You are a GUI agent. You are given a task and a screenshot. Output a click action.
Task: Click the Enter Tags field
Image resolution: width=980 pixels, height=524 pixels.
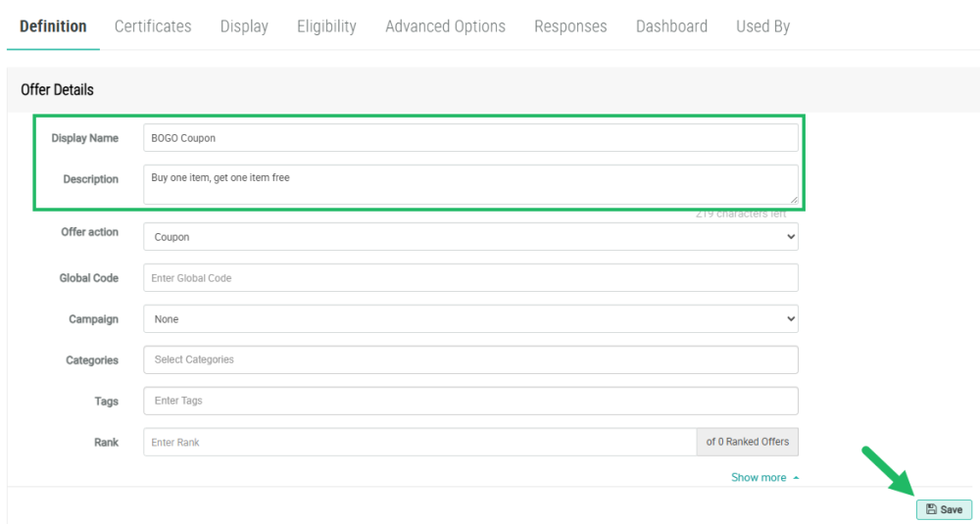(470, 401)
